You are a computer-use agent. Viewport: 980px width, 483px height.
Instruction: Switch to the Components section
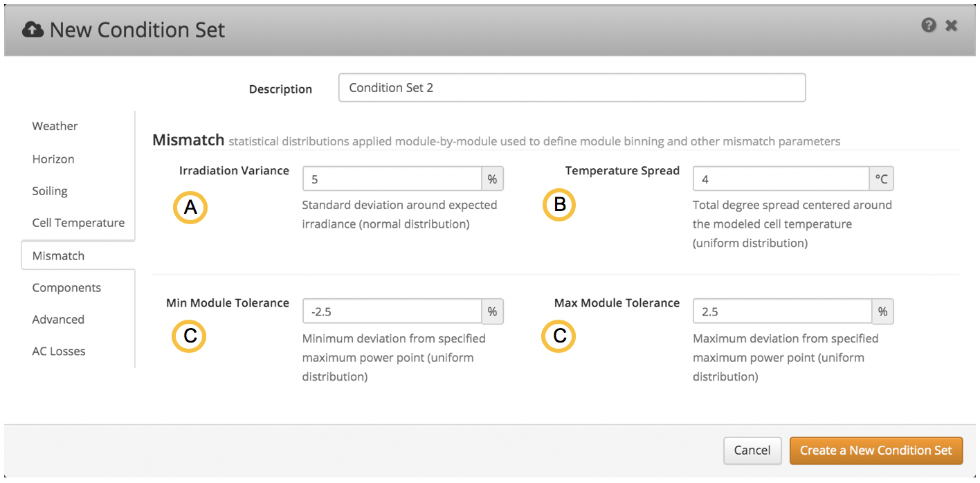(x=66, y=287)
